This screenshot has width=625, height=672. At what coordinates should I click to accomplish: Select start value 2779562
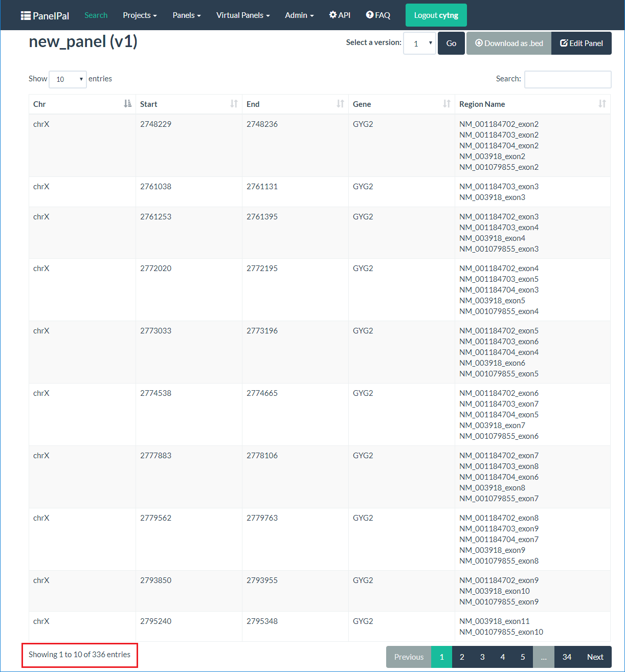tap(155, 518)
